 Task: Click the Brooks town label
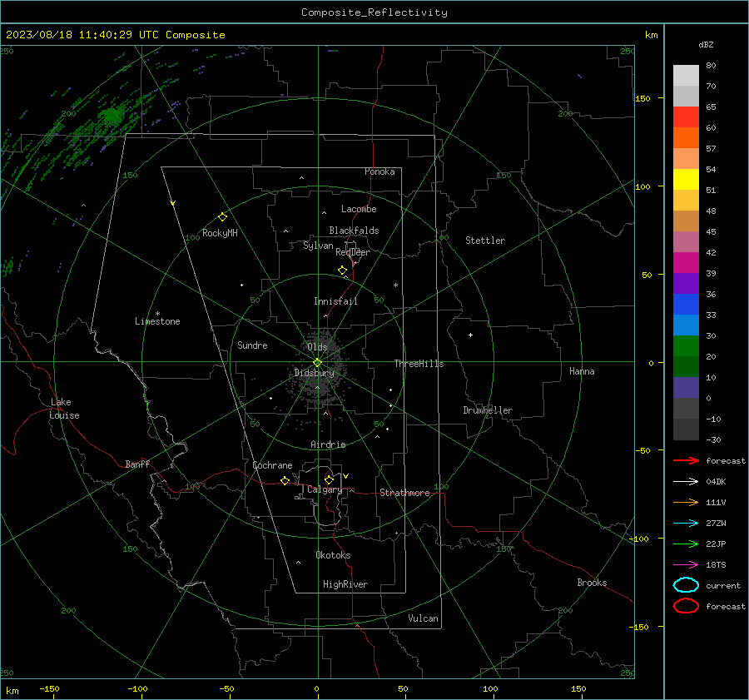tap(592, 583)
